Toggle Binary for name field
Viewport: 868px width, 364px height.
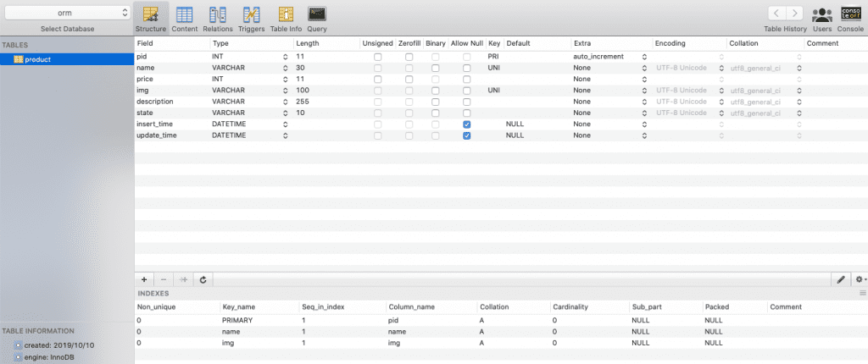435,68
